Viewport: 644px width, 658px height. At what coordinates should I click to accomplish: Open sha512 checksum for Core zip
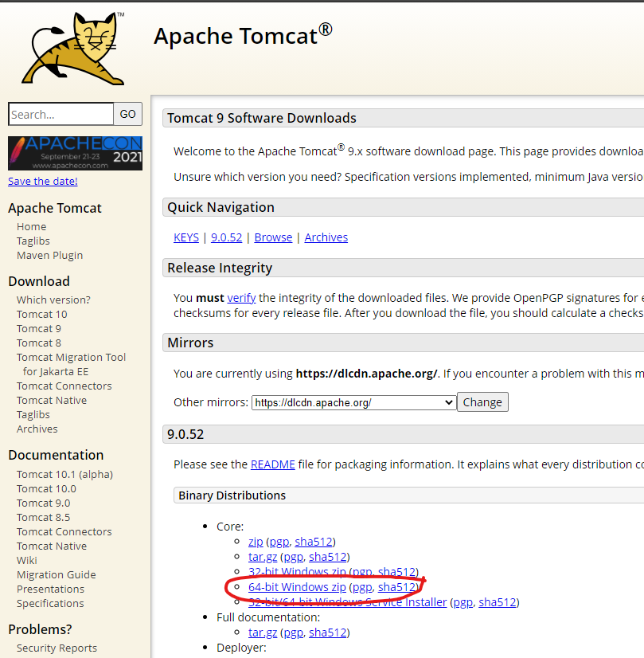pyautogui.click(x=314, y=542)
